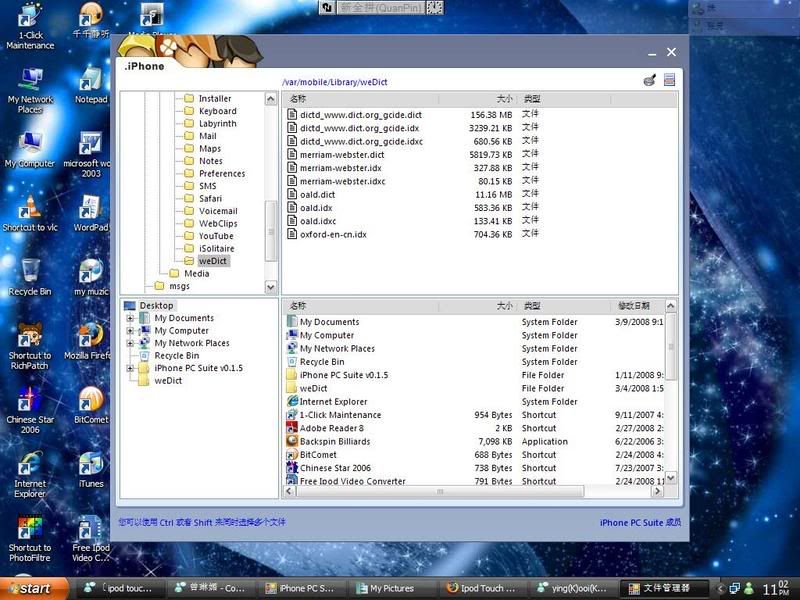Select the BitComet row in local list
Image resolution: width=800 pixels, height=600 pixels.
click(474, 454)
